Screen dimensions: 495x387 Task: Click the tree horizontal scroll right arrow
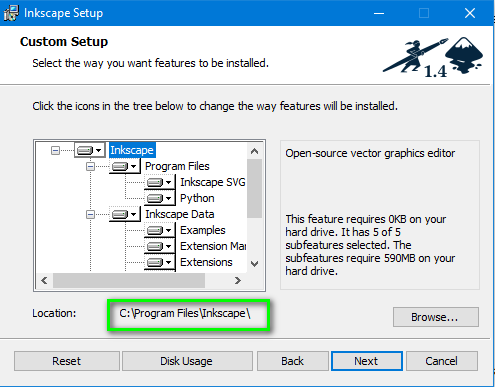click(238, 281)
